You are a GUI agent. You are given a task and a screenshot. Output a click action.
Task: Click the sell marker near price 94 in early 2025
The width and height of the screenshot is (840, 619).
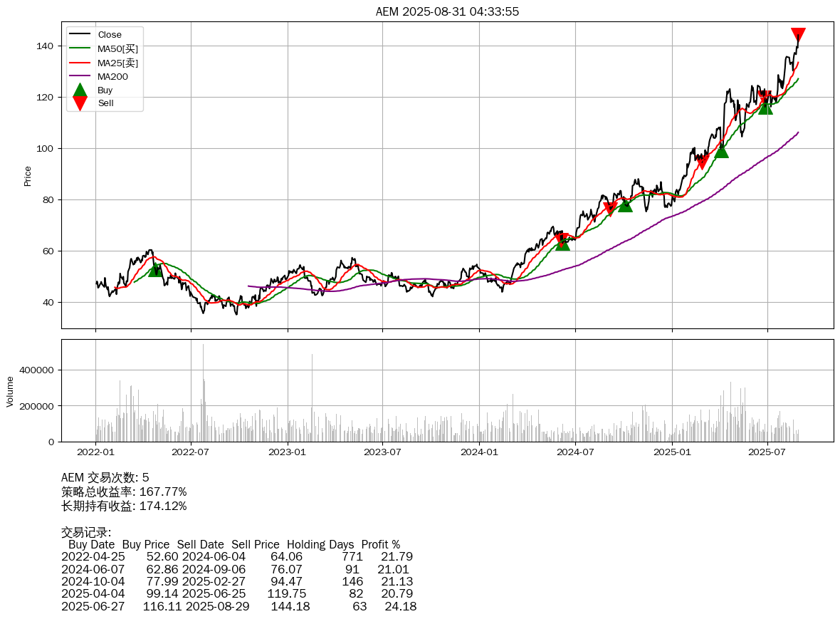tap(703, 162)
